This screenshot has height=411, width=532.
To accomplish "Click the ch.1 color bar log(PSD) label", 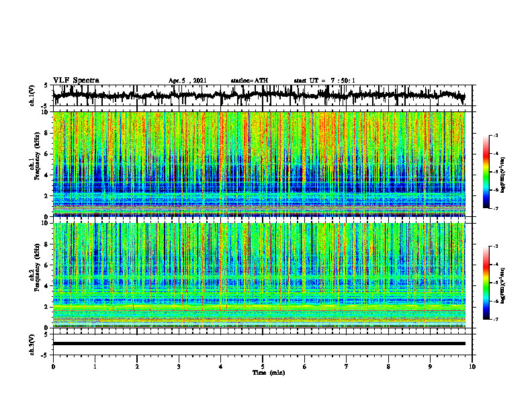I will tap(503, 175).
